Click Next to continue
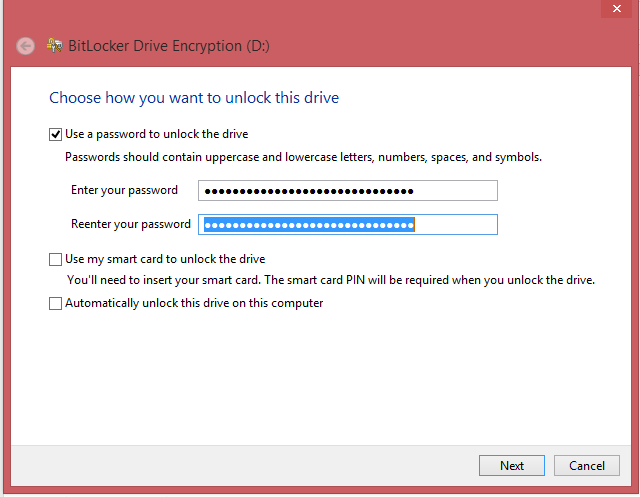The width and height of the screenshot is (640, 497). click(512, 466)
